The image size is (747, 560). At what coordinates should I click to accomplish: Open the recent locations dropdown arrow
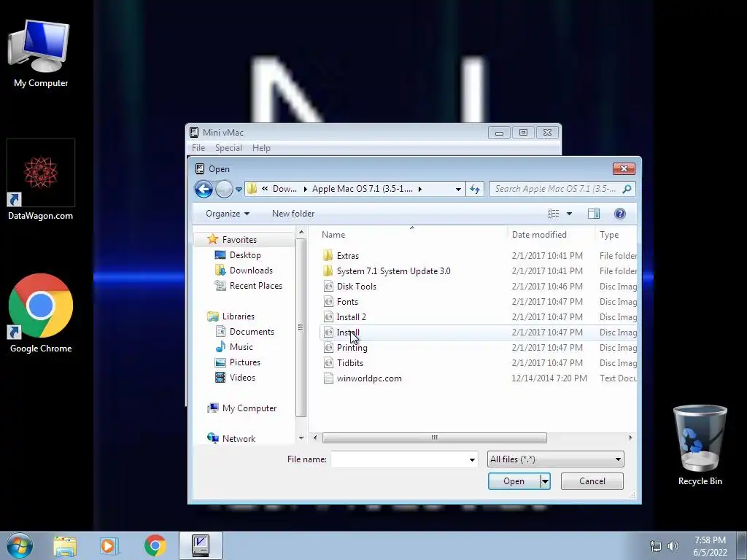[239, 189]
